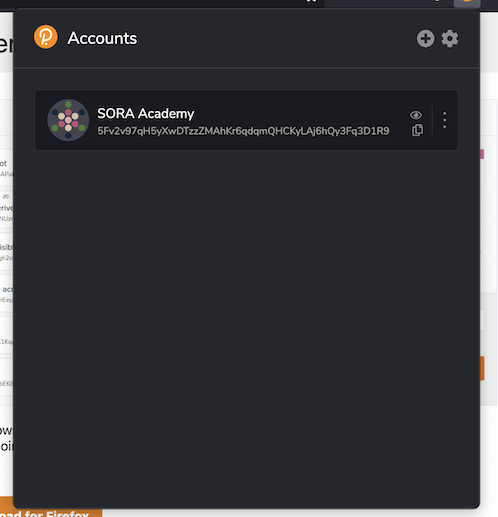Toggle SORA Academy account visibility eye
Viewport: 498px width, 517px height.
point(416,115)
